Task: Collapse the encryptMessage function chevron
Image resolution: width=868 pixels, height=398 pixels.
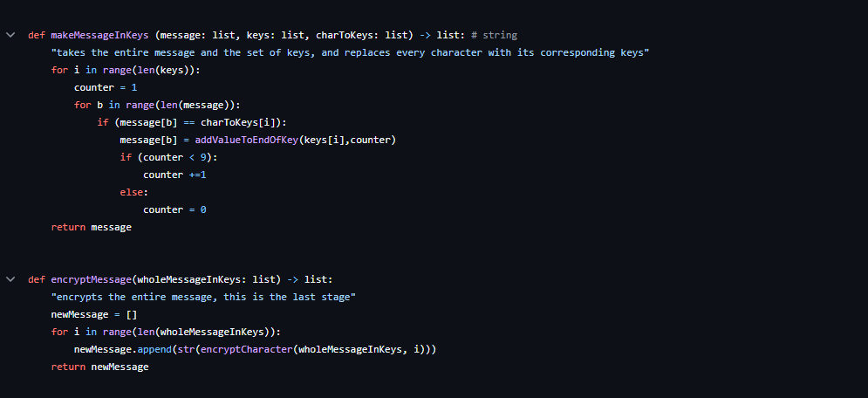Action: click(x=10, y=279)
